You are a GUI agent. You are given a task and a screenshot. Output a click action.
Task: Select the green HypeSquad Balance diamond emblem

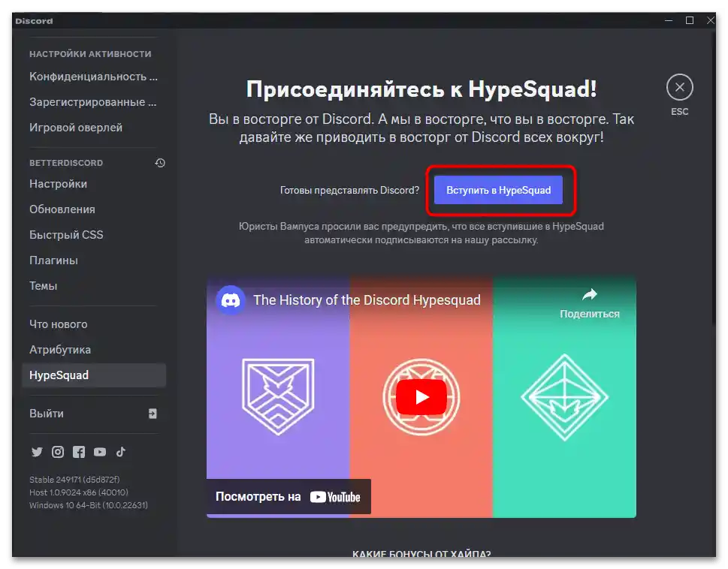tap(565, 396)
